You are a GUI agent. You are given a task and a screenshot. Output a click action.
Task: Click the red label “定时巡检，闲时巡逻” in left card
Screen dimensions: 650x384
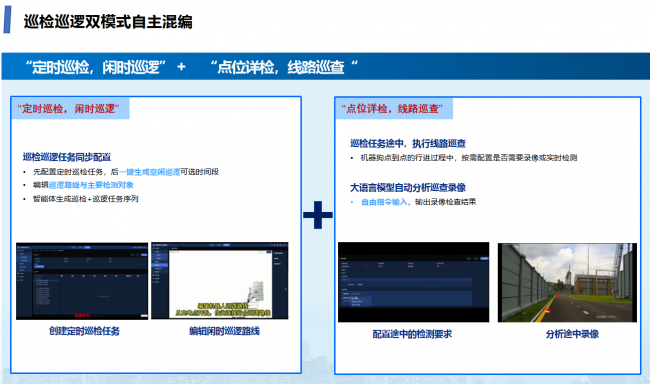point(68,109)
